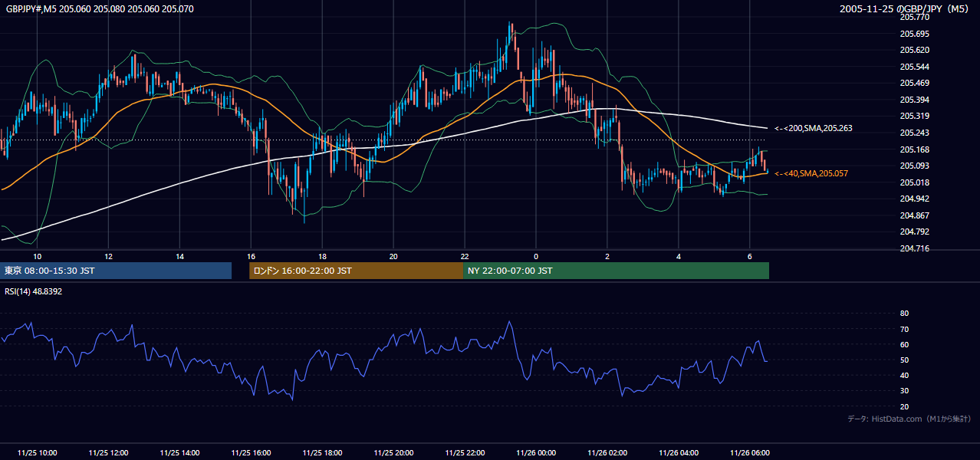Click the HistData.com data source credit
Viewport: 980px width, 460px height.
[x=909, y=419]
